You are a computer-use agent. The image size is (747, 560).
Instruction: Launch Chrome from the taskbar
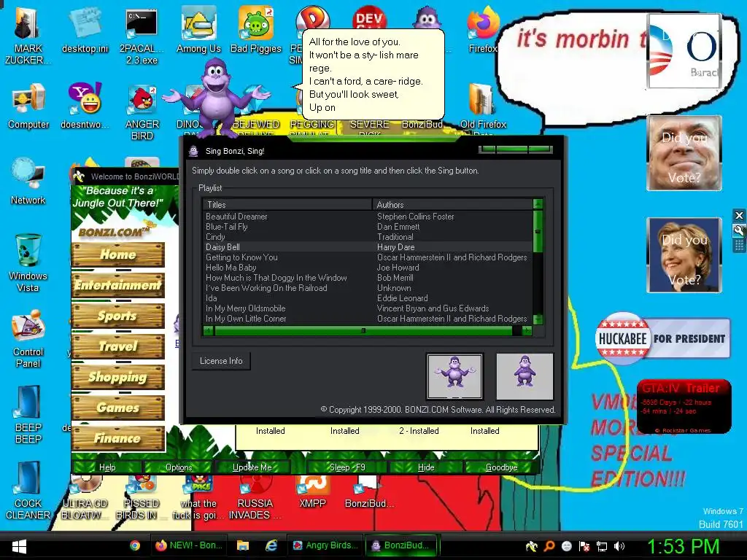point(135,545)
